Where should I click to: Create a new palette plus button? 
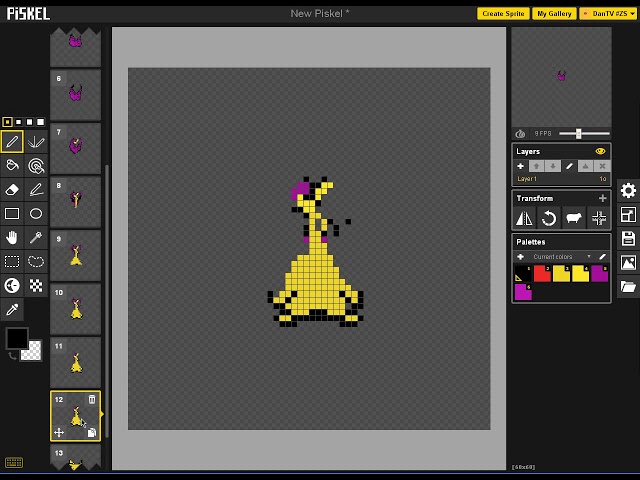click(x=520, y=257)
